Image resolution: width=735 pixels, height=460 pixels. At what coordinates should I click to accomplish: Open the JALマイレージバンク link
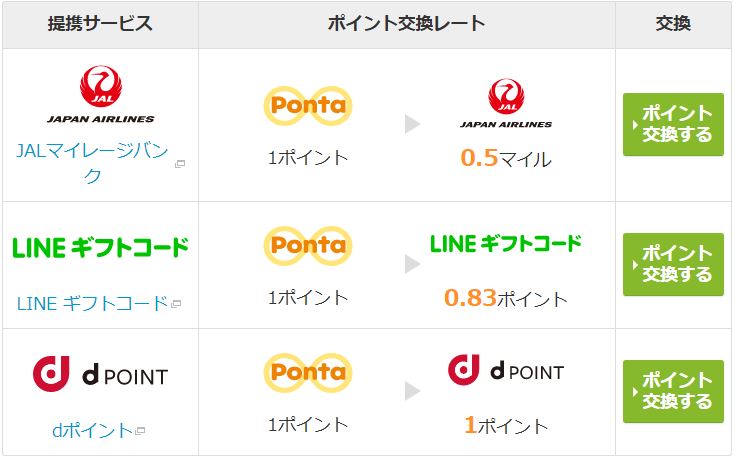(92, 163)
